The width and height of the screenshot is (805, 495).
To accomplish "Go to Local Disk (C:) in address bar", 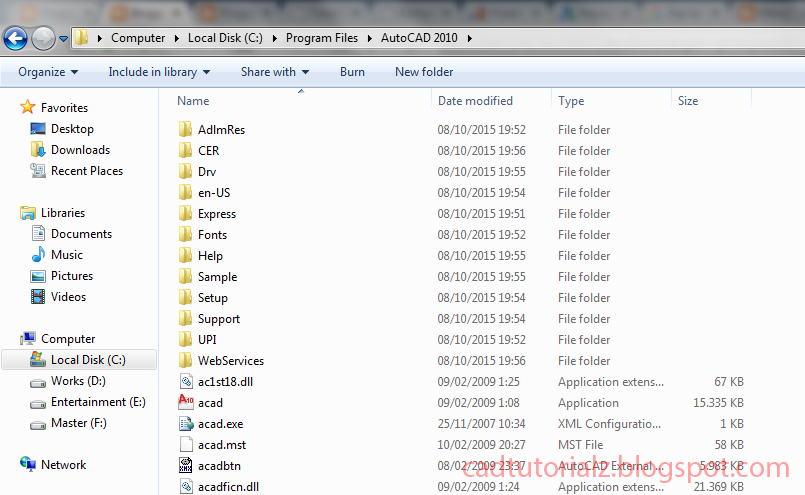I will [225, 38].
